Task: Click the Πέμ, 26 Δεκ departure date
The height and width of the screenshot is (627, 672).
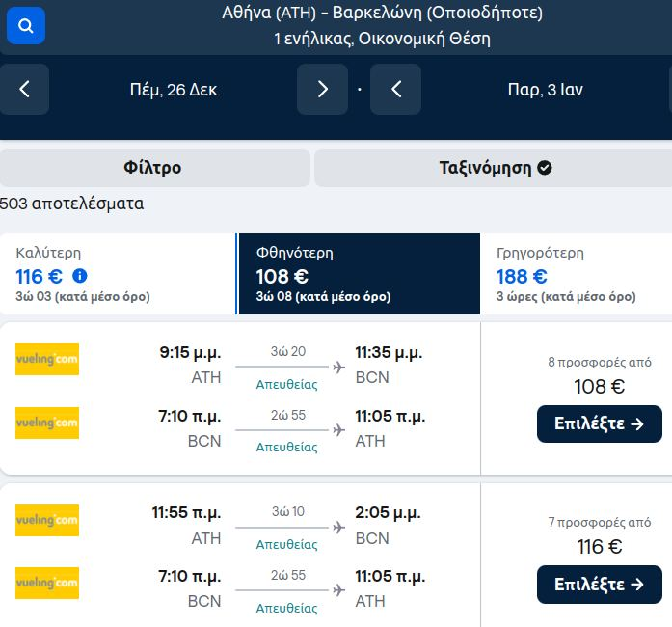Action: tap(174, 90)
